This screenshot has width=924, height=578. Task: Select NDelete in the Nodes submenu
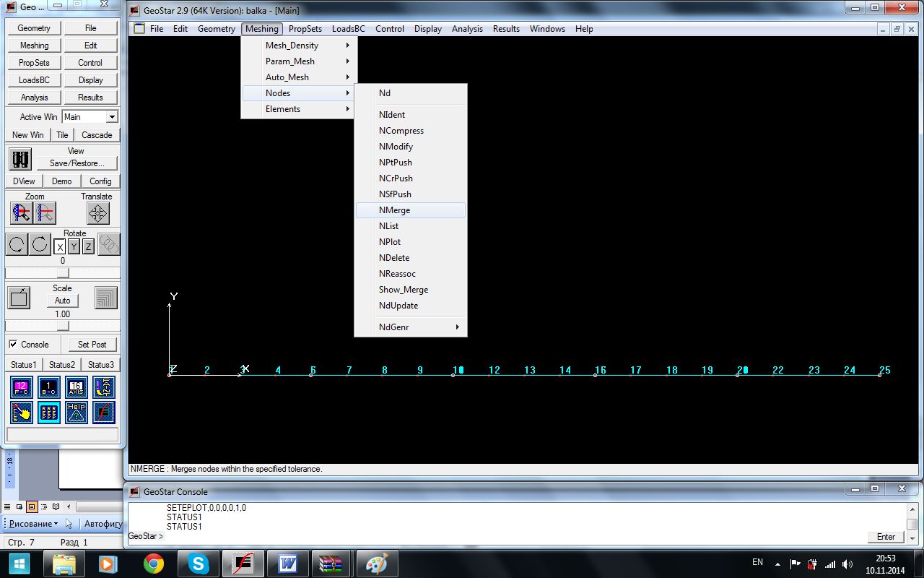click(x=411, y=258)
